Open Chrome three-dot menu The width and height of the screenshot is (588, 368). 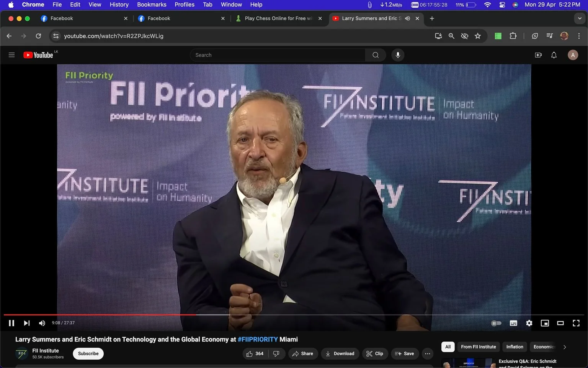tap(579, 36)
